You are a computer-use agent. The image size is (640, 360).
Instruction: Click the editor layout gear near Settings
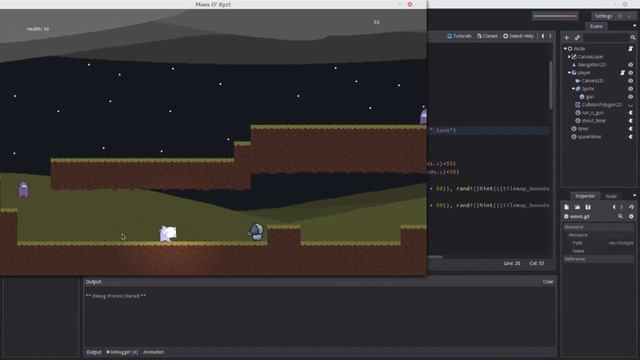click(x=620, y=16)
